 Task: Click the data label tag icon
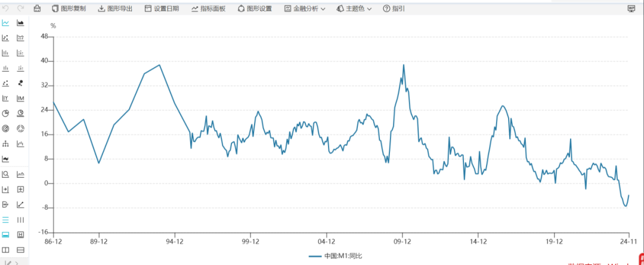(x=5, y=204)
